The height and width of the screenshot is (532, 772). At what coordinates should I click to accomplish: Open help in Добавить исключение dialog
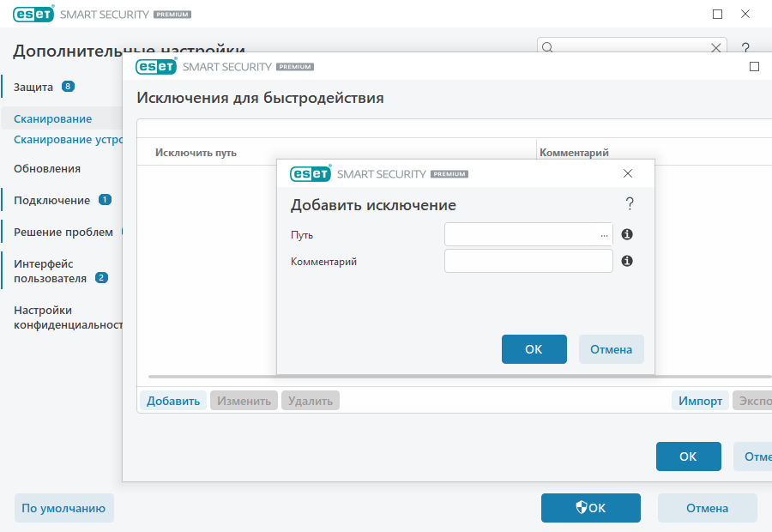(630, 203)
